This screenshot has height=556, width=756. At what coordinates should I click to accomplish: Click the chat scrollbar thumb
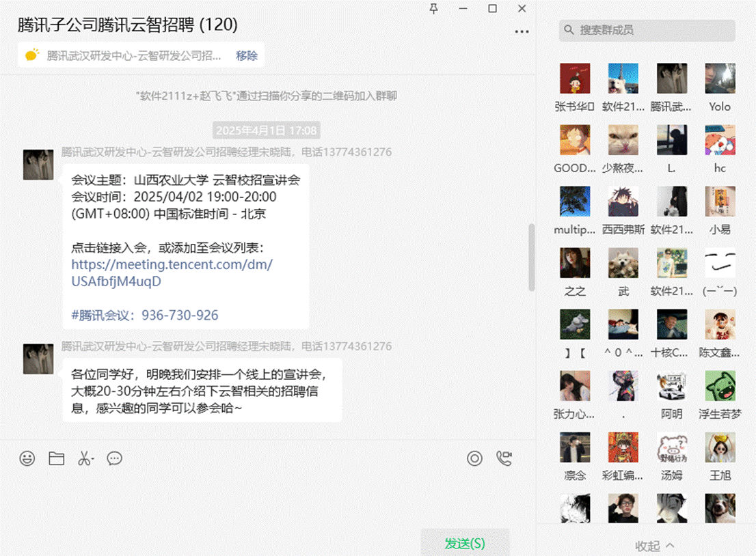click(531, 258)
